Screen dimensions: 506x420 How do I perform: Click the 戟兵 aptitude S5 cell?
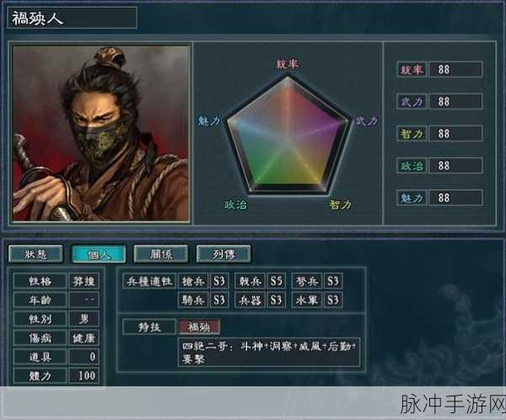point(277,281)
